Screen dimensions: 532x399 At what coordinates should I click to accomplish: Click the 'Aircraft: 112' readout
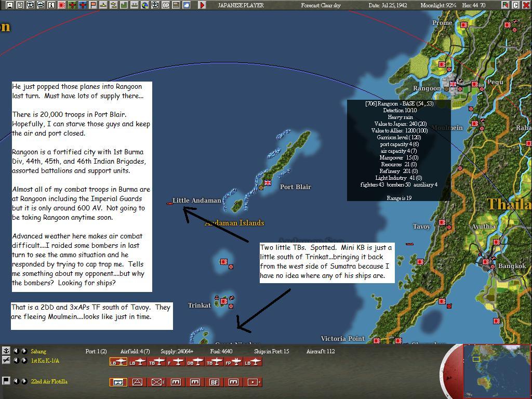coord(320,351)
